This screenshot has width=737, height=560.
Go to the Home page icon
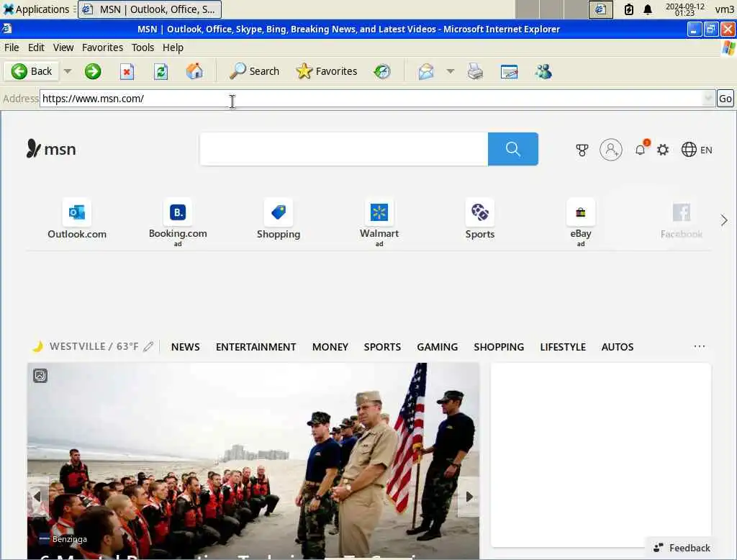click(x=194, y=71)
